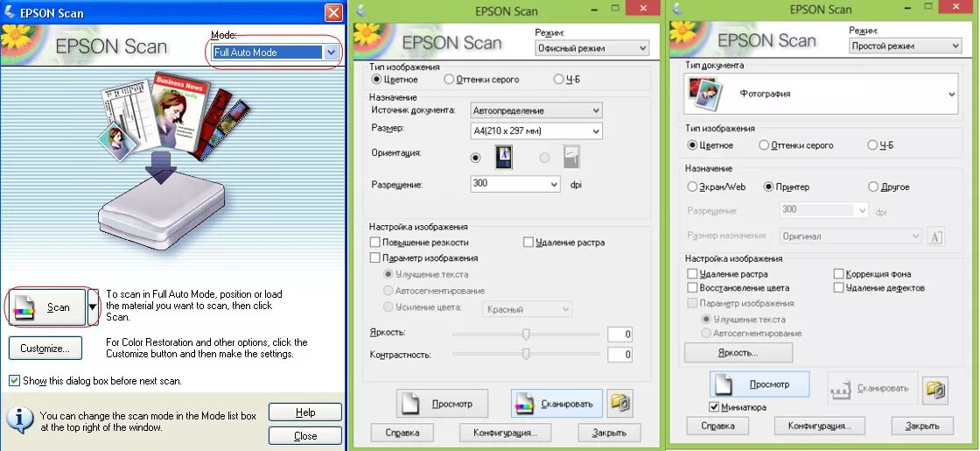Click Конфигурация... in the Офисный режим window

[504, 433]
